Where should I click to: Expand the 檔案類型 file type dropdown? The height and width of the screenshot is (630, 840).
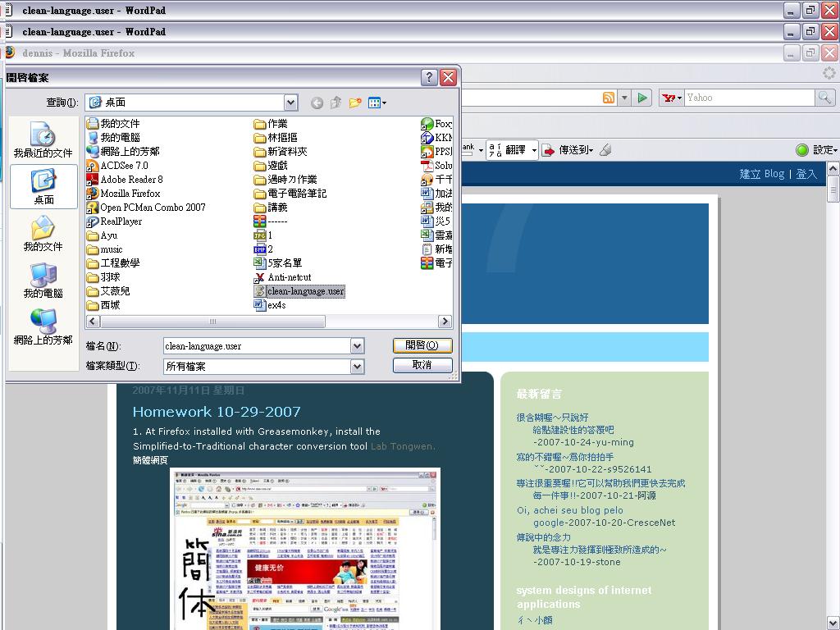358,367
